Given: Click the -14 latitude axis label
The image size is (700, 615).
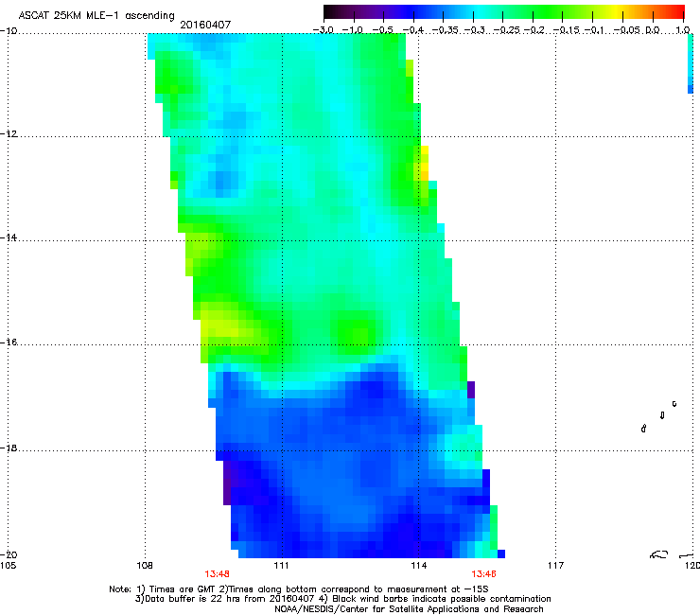Looking at the screenshot, I should [x=9, y=237].
